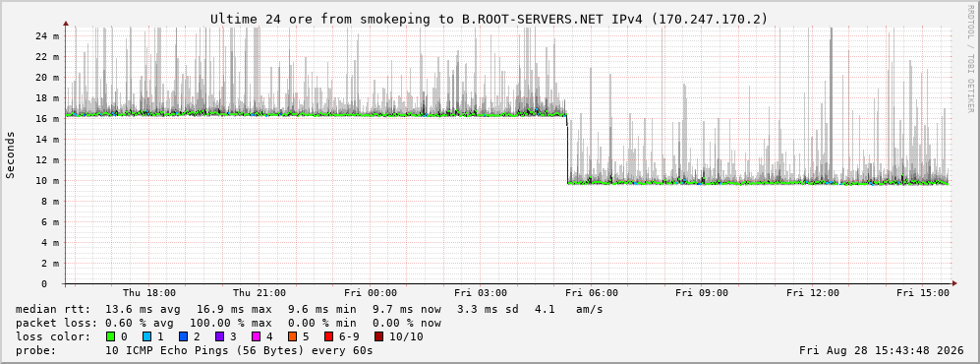Viewport: 980px width, 364px height.
Task: Click the cyan loss color 1 swatch
Action: point(146,336)
